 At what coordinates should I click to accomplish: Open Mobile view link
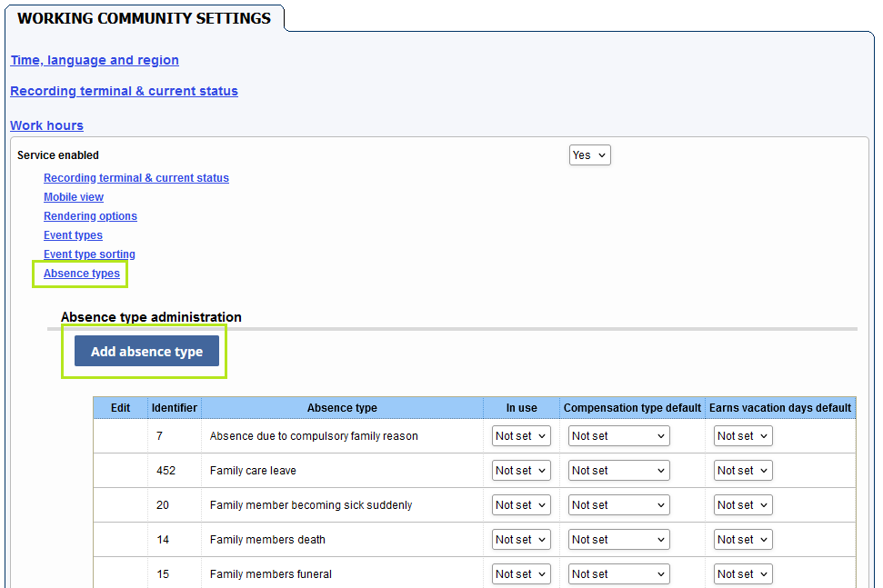pyautogui.click(x=74, y=197)
